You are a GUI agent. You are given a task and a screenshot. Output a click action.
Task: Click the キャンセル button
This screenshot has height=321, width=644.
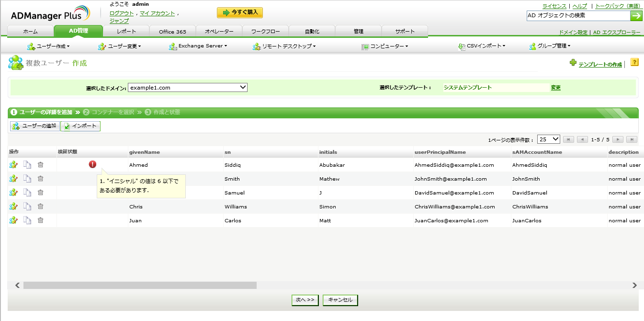pyautogui.click(x=340, y=300)
